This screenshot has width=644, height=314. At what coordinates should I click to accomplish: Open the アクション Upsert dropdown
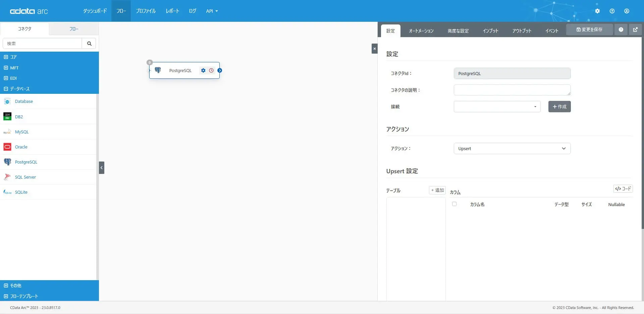(x=512, y=148)
